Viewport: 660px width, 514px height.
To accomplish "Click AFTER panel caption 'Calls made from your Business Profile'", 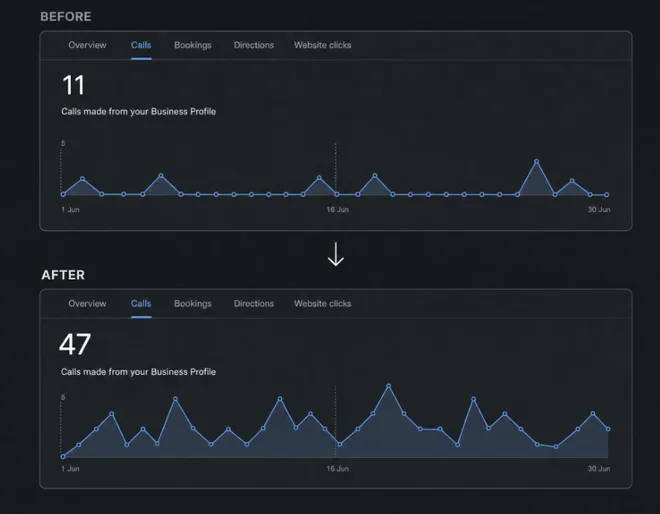I will click(x=138, y=372).
